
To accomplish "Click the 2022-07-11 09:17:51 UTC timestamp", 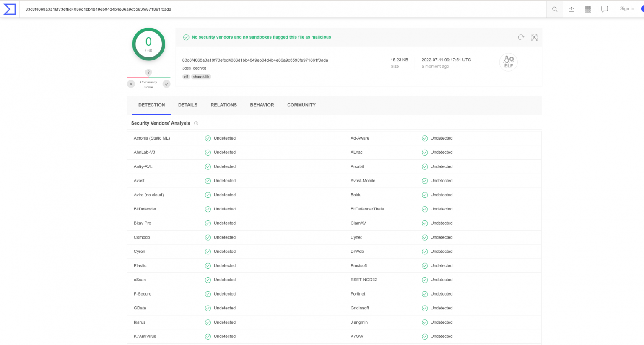I will pyautogui.click(x=446, y=60).
